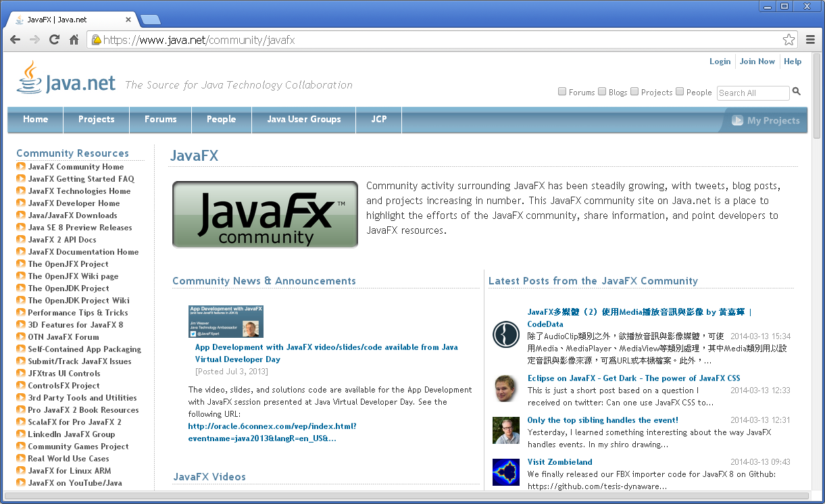825x504 pixels.
Task: Open the App Development with JavaFX article link
Action: pyautogui.click(x=326, y=353)
